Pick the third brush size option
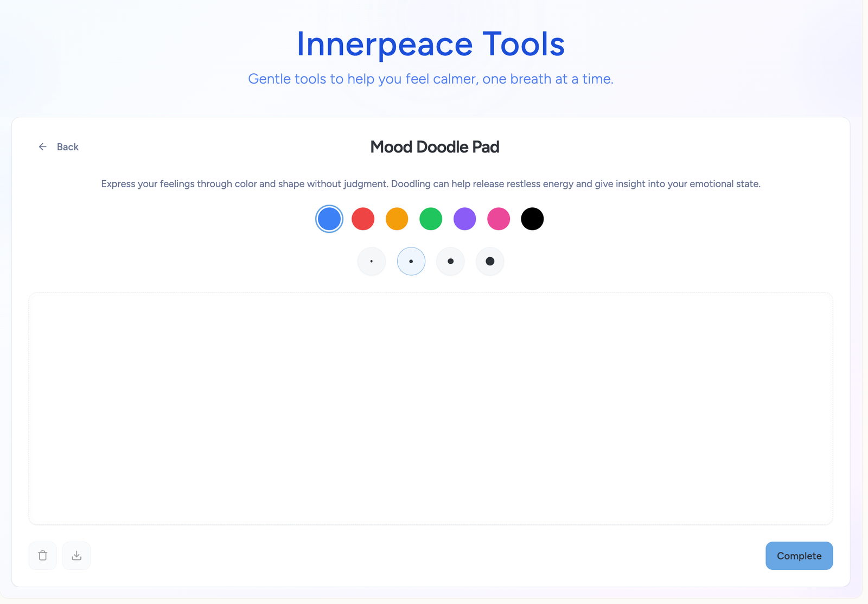 click(x=450, y=261)
